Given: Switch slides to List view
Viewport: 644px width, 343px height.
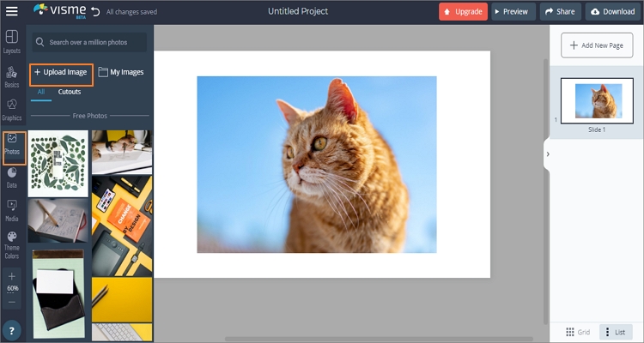Looking at the screenshot, I should tap(616, 332).
